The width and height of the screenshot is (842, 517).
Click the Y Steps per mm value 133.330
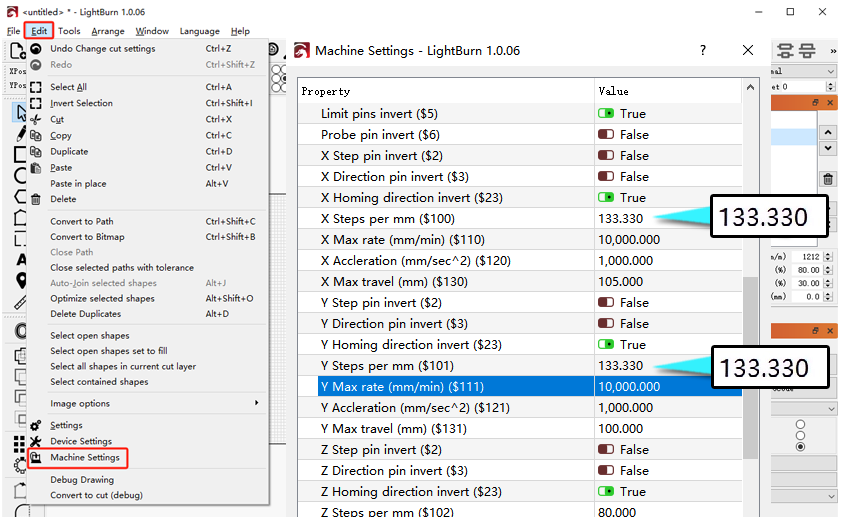[620, 366]
